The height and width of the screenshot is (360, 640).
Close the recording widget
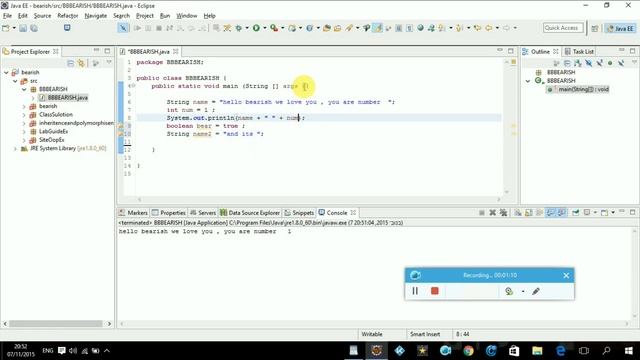coord(566,276)
